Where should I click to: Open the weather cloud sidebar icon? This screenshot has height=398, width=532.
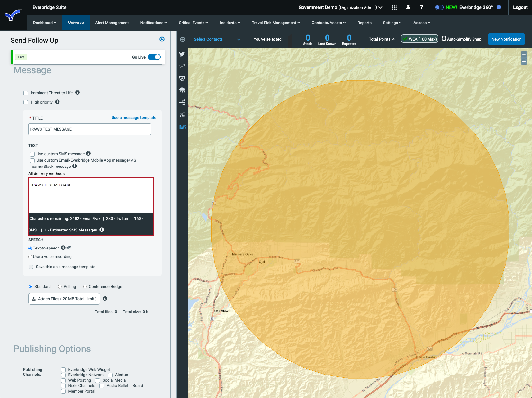click(x=182, y=90)
